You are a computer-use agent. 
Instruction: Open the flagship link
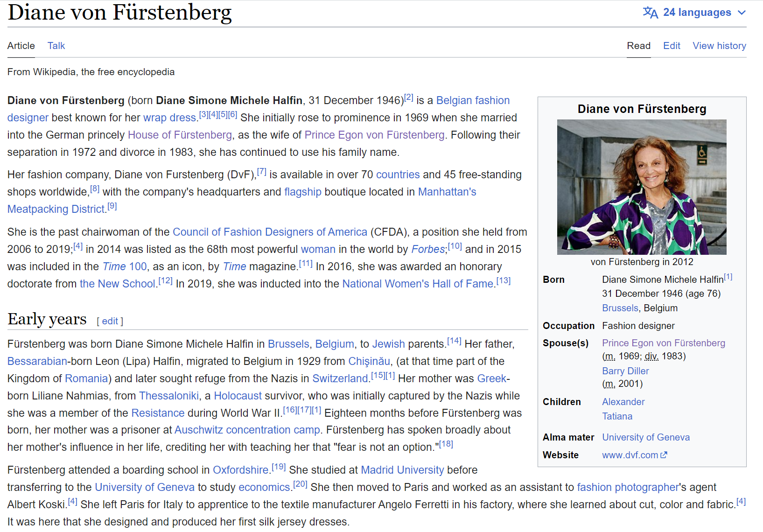pos(303,192)
